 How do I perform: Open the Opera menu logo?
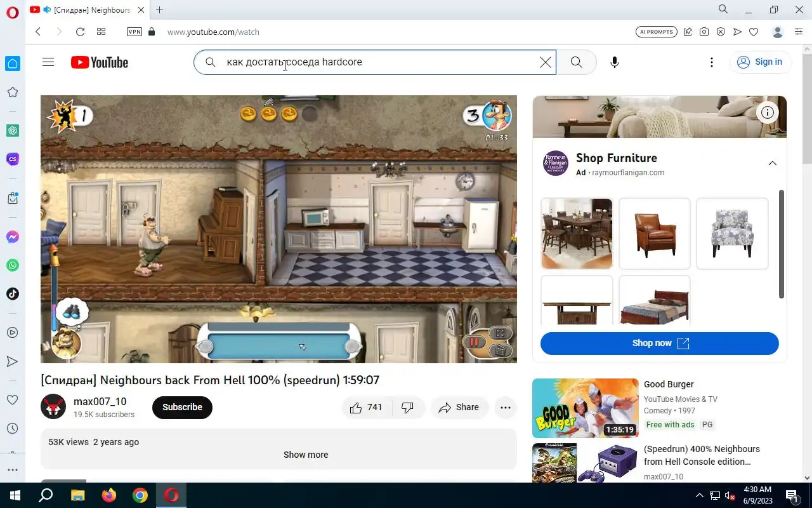[13, 13]
